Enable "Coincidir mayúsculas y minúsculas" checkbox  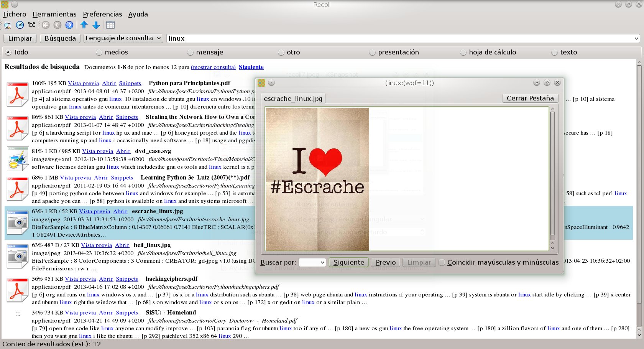tap(442, 262)
